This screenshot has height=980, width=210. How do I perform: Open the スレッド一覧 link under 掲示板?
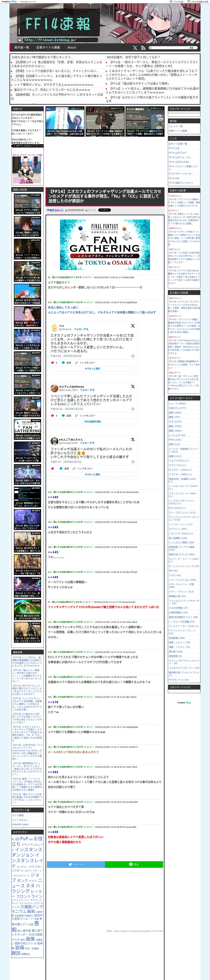pyautogui.click(x=176, y=126)
